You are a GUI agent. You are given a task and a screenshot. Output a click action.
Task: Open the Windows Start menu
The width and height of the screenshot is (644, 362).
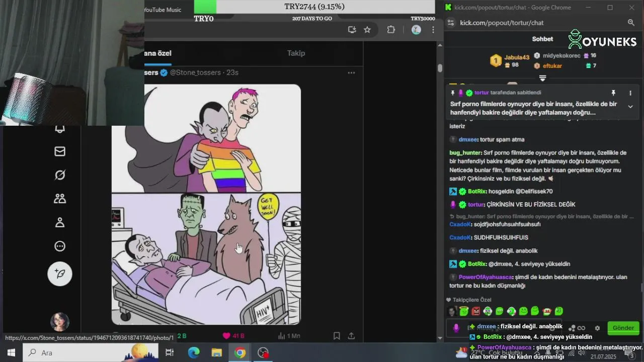[11, 352]
